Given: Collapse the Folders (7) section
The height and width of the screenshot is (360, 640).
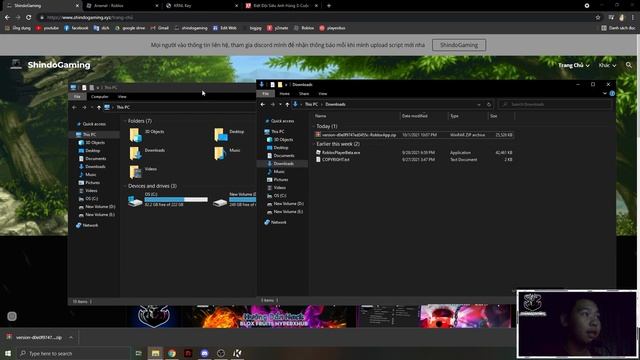Looking at the screenshot, I should point(125,121).
